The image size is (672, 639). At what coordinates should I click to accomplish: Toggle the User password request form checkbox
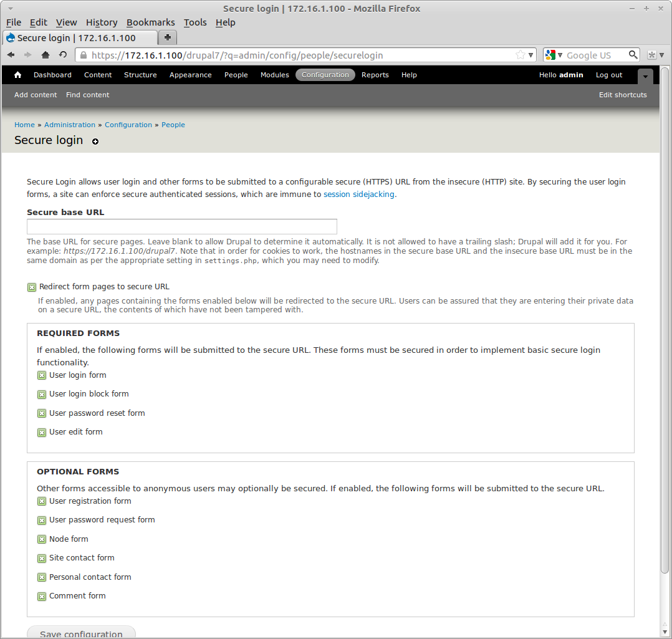42,521
